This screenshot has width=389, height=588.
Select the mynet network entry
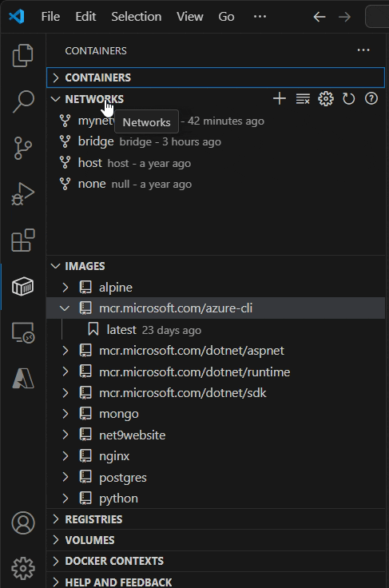(x=216, y=121)
